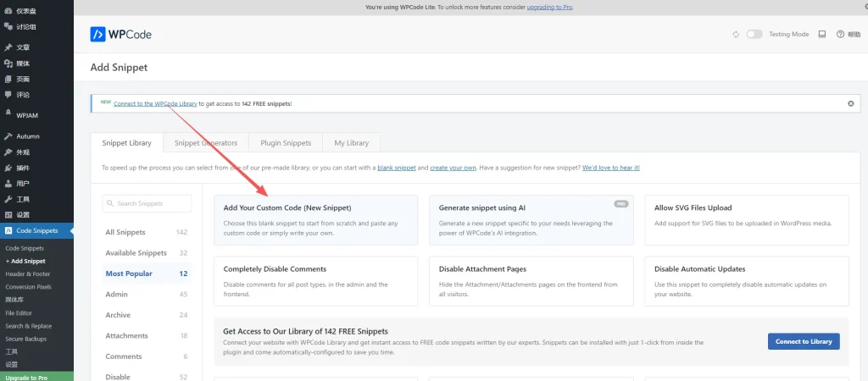The height and width of the screenshot is (381, 868).
Task: Filter by the Admin snippet category
Action: click(117, 295)
